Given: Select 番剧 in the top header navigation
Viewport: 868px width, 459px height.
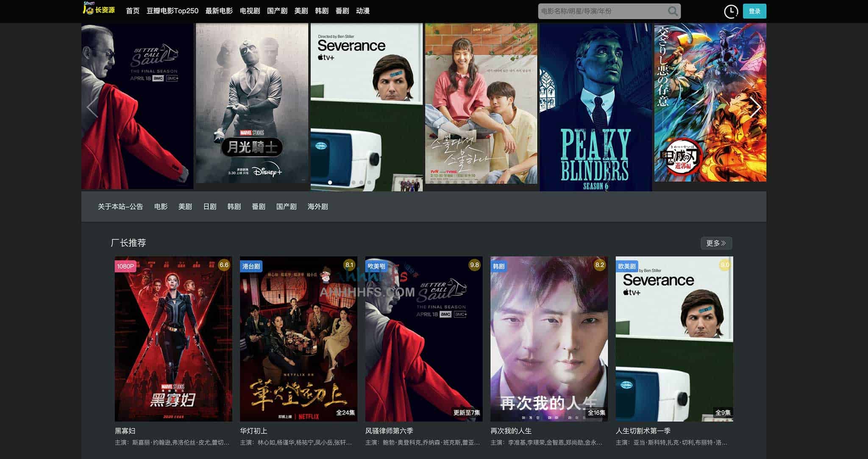Looking at the screenshot, I should [x=342, y=11].
